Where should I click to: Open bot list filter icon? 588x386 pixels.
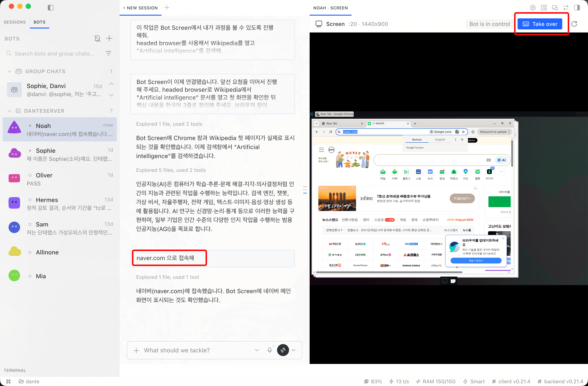[109, 53]
